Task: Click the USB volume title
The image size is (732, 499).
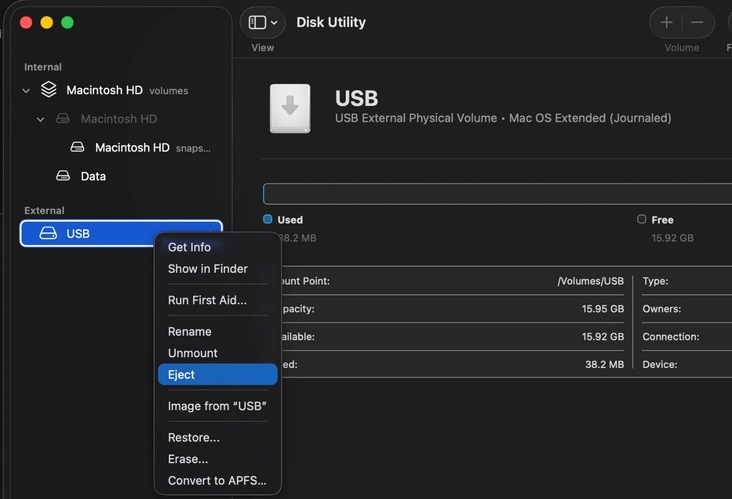Action: click(357, 98)
